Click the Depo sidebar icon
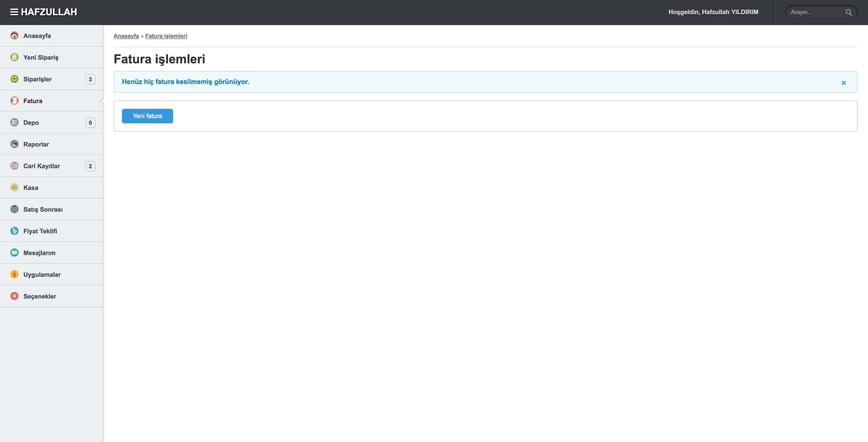 (14, 122)
